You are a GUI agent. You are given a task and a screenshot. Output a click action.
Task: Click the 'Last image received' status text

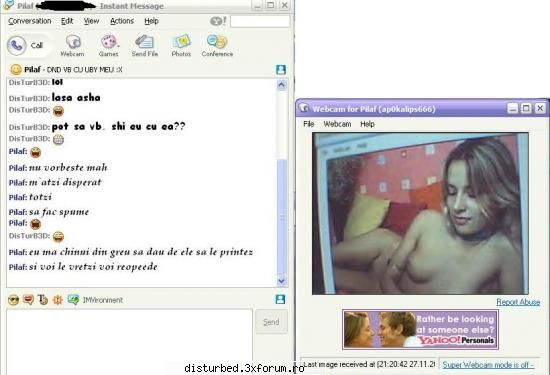click(369, 364)
